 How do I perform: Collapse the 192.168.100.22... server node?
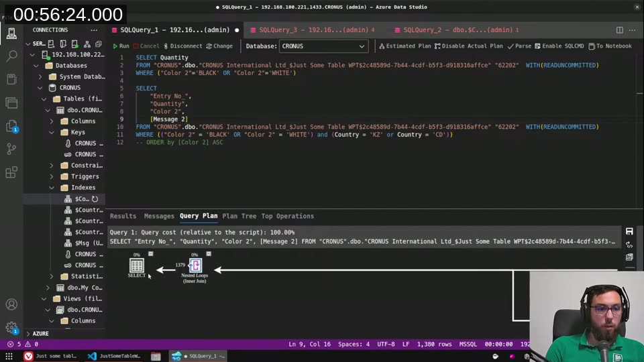pos(32,54)
